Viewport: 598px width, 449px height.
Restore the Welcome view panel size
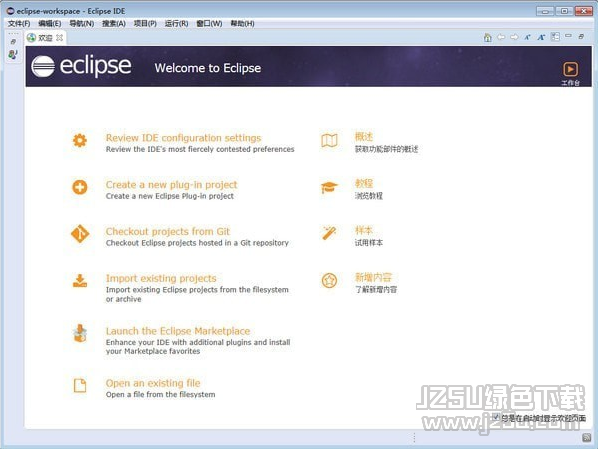[x=581, y=37]
